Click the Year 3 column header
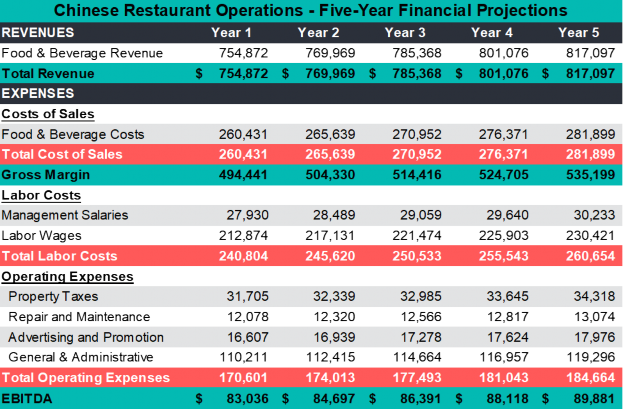This screenshot has width=623, height=409. tap(404, 32)
